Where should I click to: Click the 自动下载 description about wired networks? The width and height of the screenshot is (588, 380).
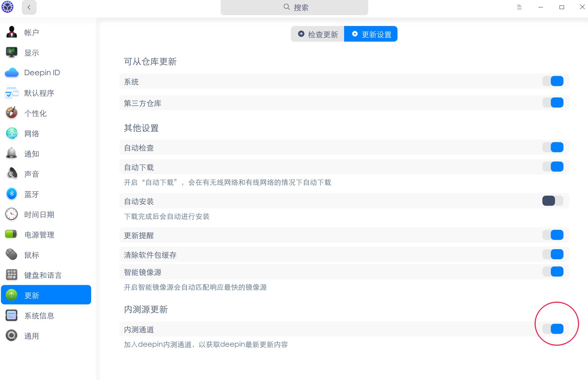[x=227, y=182]
